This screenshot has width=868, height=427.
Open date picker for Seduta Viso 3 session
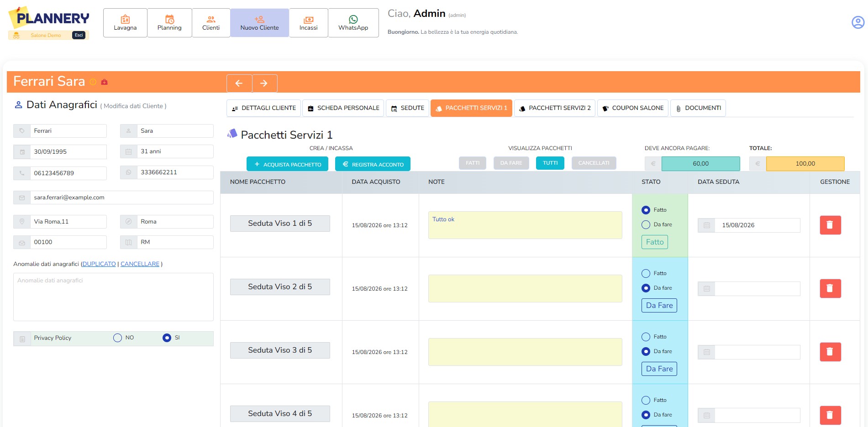706,352
